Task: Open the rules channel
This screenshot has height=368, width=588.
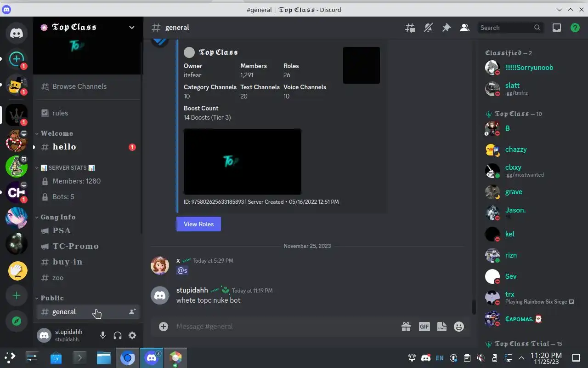Action: pos(88,113)
